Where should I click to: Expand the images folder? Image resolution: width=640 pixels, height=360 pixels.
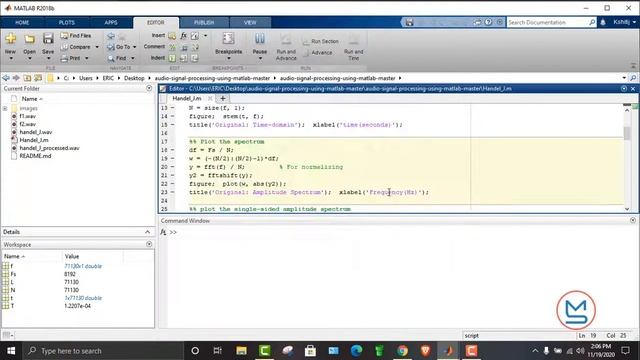pos(5,109)
